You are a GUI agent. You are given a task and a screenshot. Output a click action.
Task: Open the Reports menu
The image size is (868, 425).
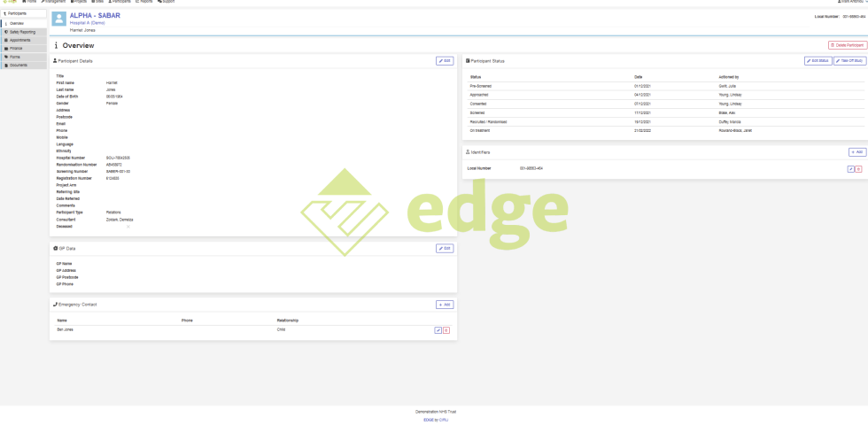pos(144,2)
